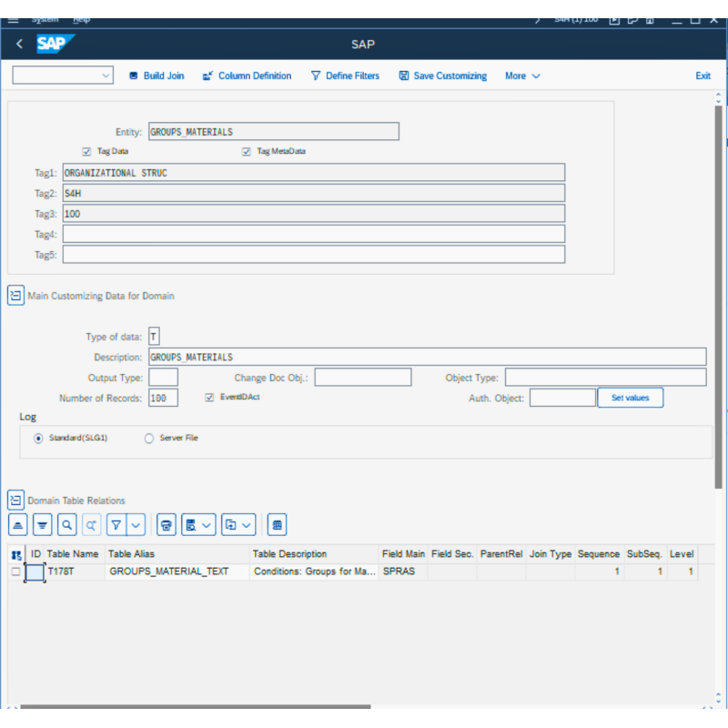Click the Set values button
The height and width of the screenshot is (728, 728).
[630, 398]
